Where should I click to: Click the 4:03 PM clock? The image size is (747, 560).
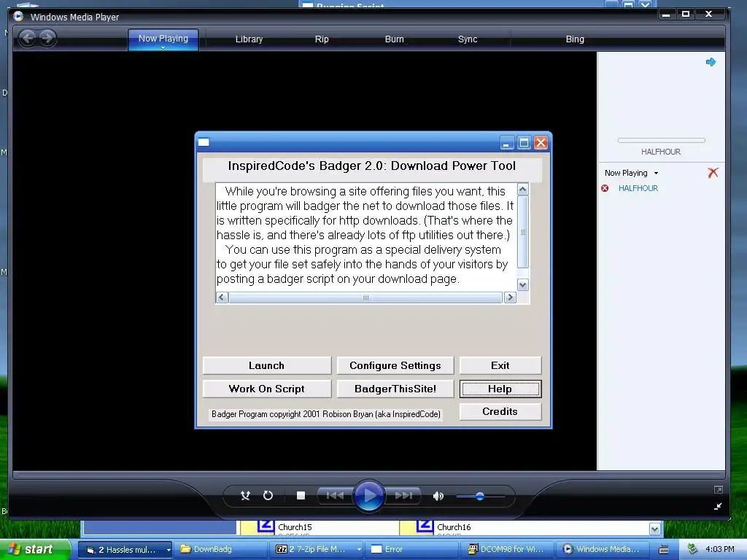point(720,549)
